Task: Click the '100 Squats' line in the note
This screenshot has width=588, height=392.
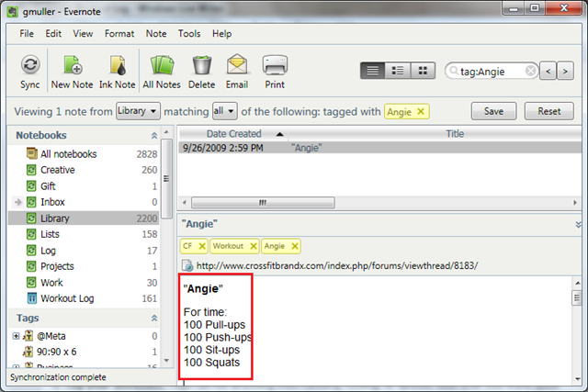Action: pyautogui.click(x=211, y=363)
